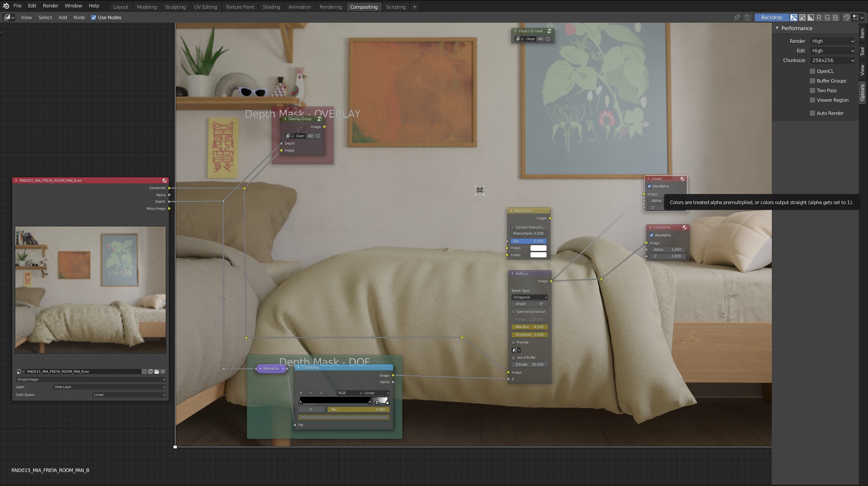Toggle the snap magnet icon

[847, 17]
